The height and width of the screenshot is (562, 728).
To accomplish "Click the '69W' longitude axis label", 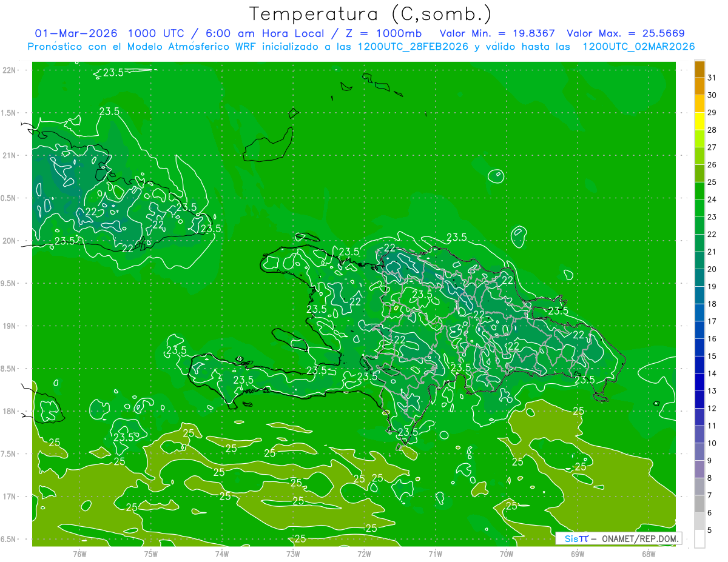I will tap(577, 554).
